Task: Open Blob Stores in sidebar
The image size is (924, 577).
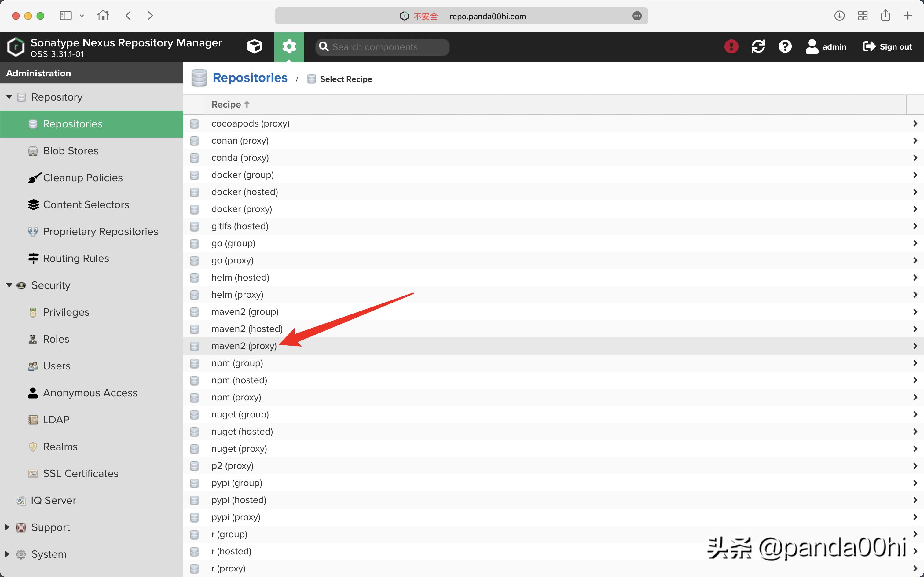Action: 71,151
